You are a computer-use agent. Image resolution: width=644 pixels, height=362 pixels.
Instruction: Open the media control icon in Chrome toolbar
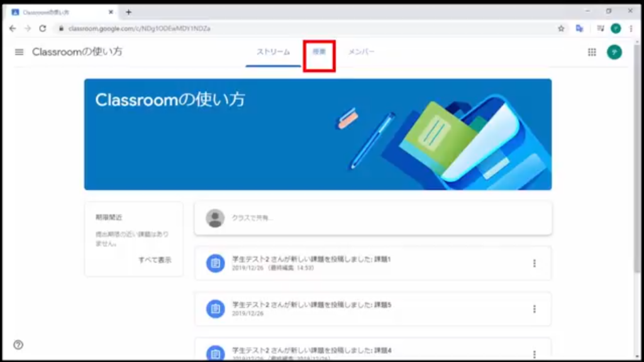coord(601,28)
